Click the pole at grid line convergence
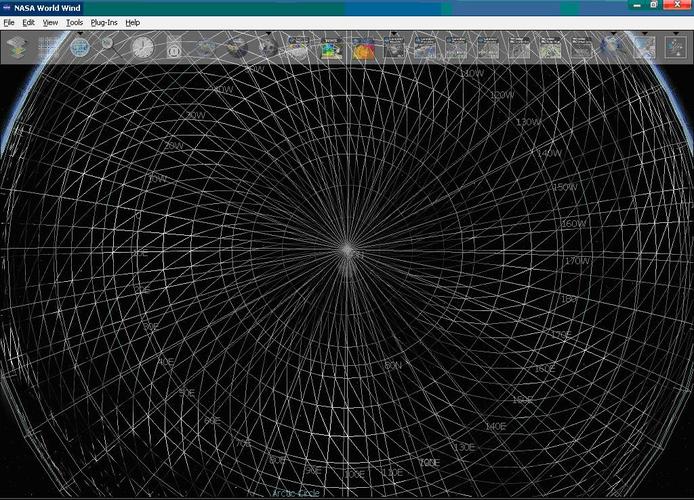Image resolution: width=694 pixels, height=500 pixels. pos(347,250)
